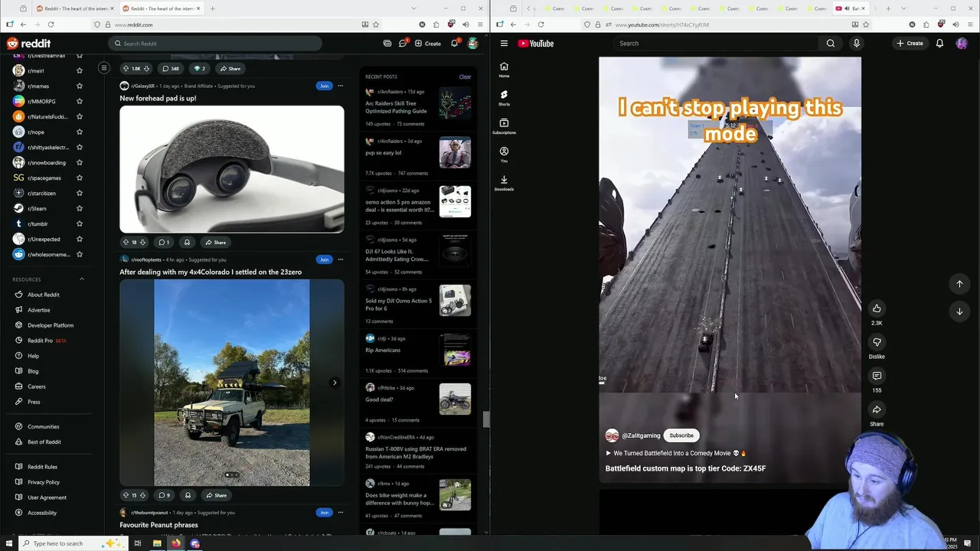Favorite r/MMORPG with its star
This screenshot has width=980, height=551.
[x=79, y=101]
